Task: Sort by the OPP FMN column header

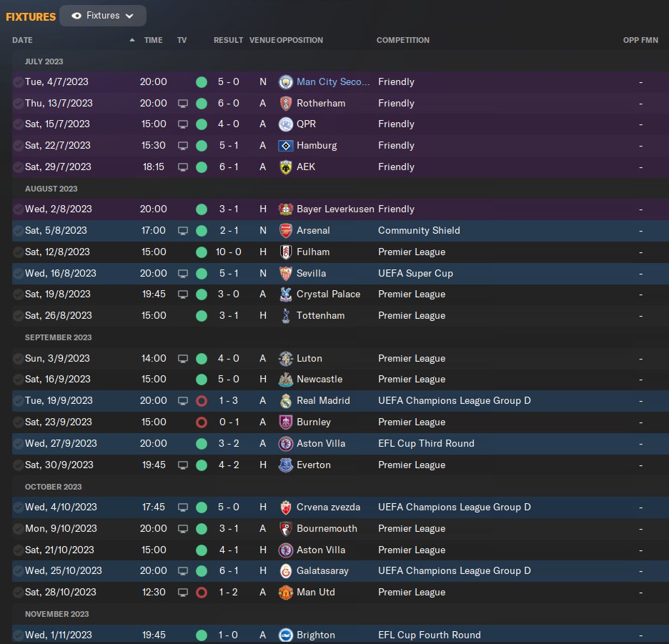Action: (640, 40)
